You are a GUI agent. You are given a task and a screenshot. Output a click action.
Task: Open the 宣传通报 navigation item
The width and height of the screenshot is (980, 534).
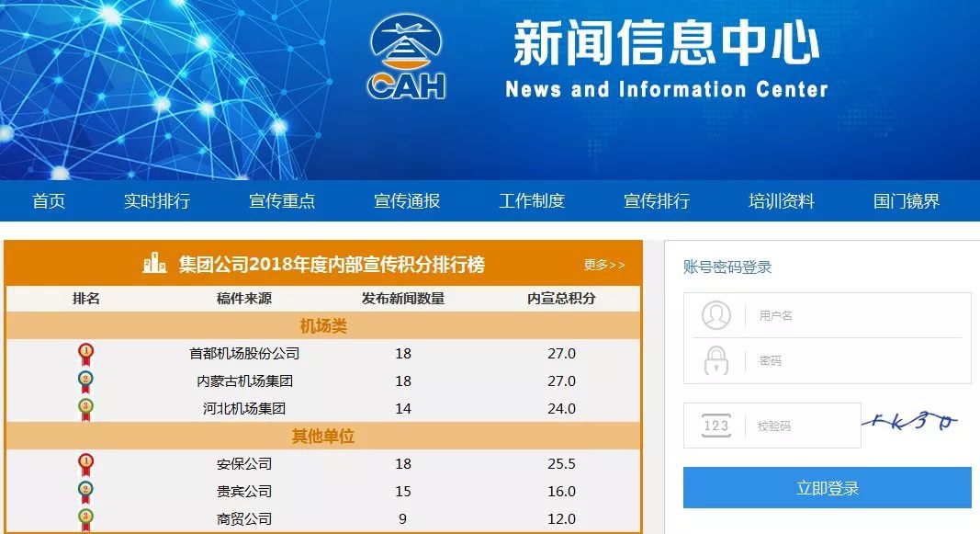point(406,201)
